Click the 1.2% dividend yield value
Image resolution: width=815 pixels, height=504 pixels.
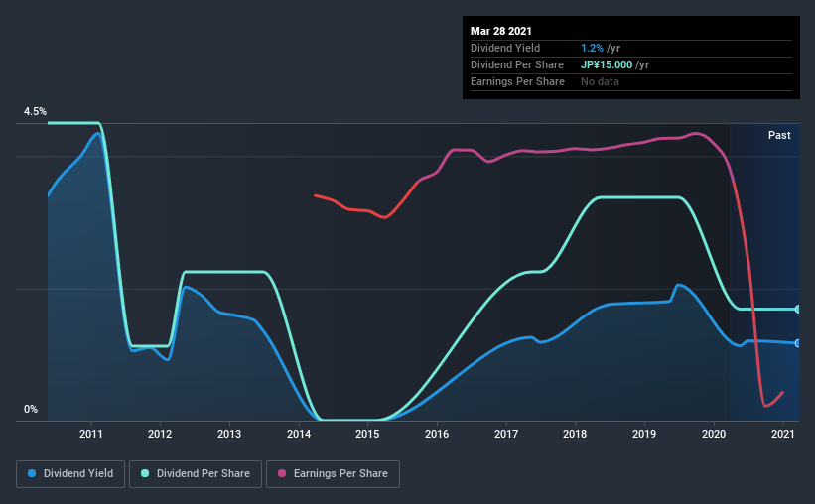592,48
